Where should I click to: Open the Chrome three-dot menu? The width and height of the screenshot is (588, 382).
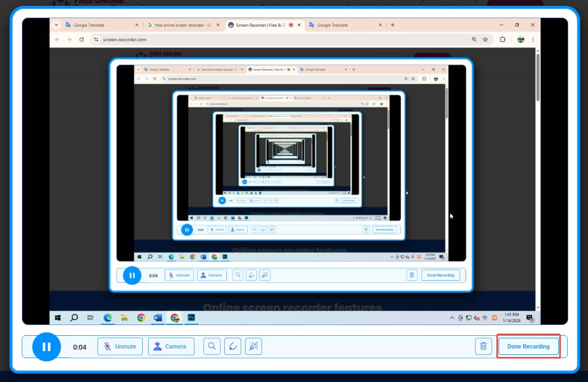(x=533, y=39)
